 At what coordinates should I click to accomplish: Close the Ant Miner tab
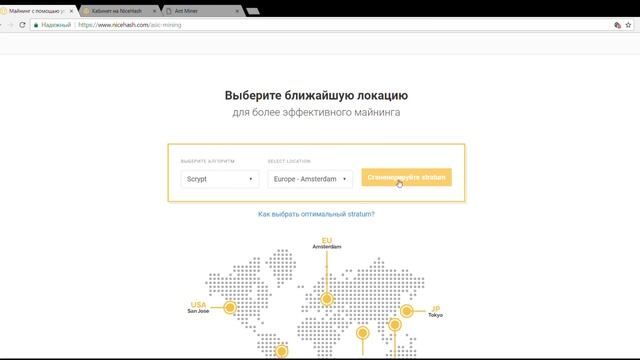click(x=237, y=11)
